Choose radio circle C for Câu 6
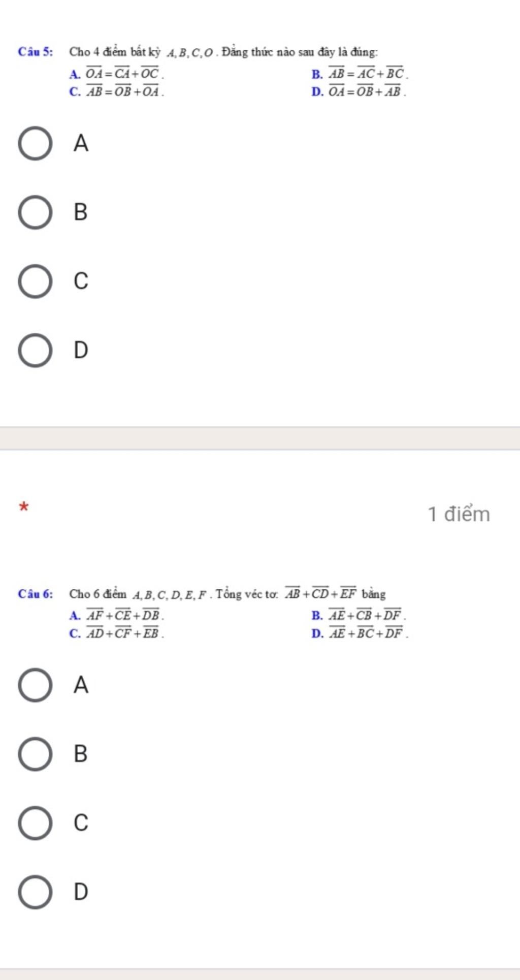 coord(35,823)
